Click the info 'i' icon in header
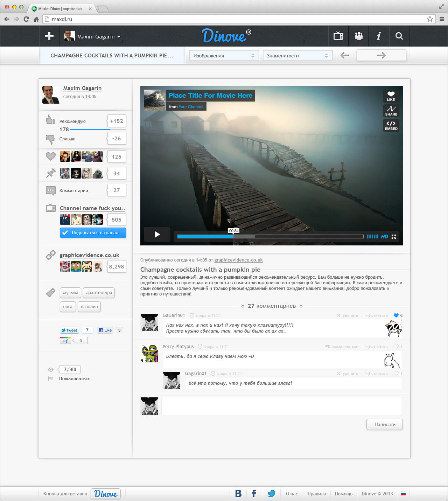 (379, 36)
